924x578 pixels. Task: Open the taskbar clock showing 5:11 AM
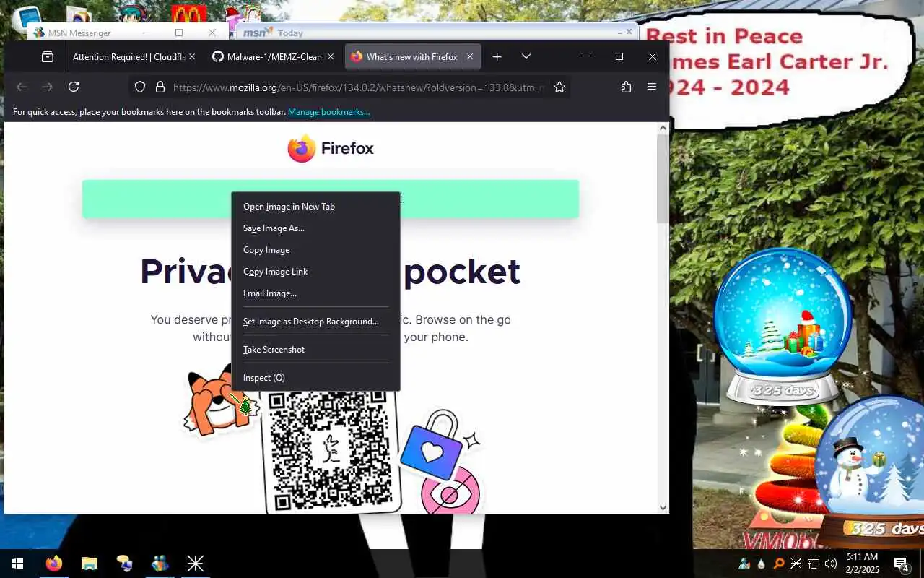(863, 564)
